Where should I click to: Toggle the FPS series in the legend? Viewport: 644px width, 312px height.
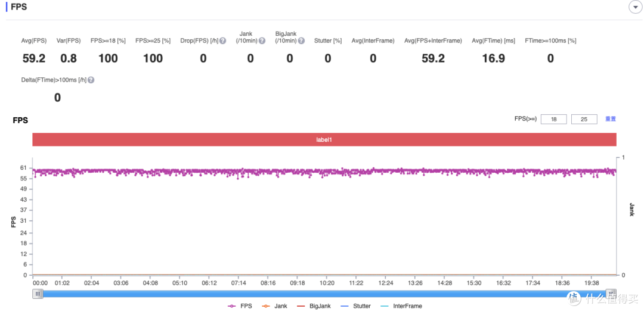[x=239, y=306]
